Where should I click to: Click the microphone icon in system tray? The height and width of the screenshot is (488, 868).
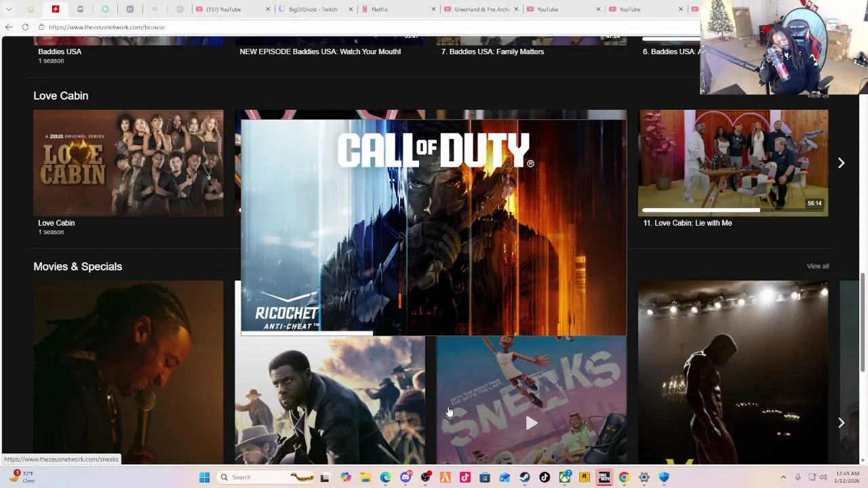coord(797,477)
